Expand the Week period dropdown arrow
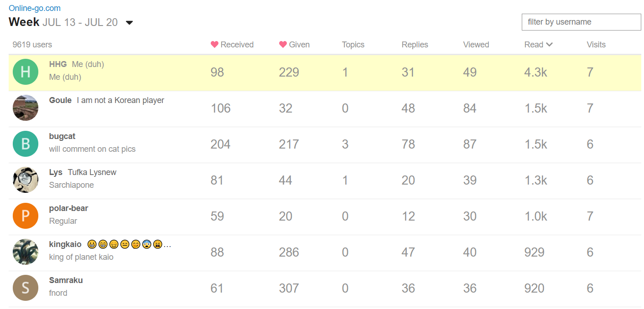This screenshot has width=644, height=309. tap(130, 23)
